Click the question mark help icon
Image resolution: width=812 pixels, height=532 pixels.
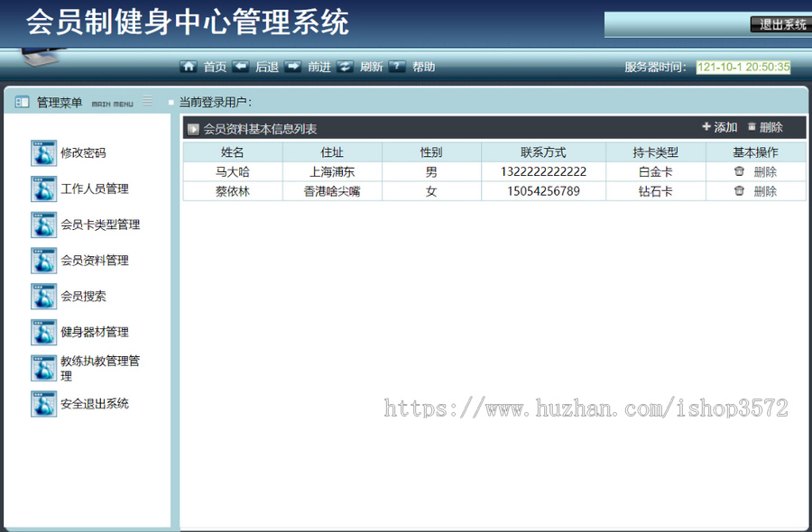[397, 66]
